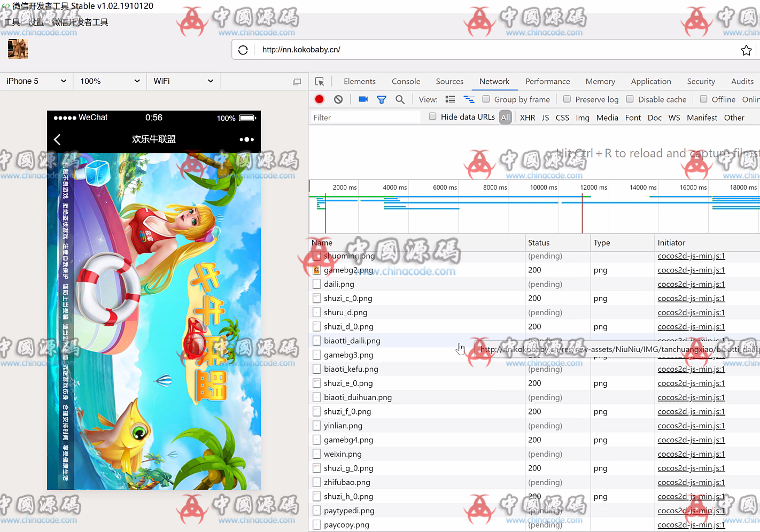Viewport: 760px width, 532px height.
Task: Switch to the Elements tab
Action: coord(360,82)
